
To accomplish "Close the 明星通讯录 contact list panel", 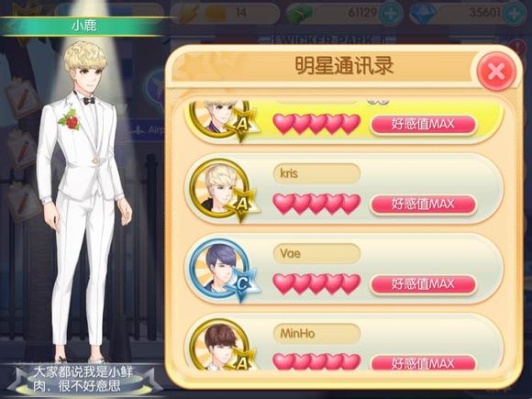I will point(496,72).
